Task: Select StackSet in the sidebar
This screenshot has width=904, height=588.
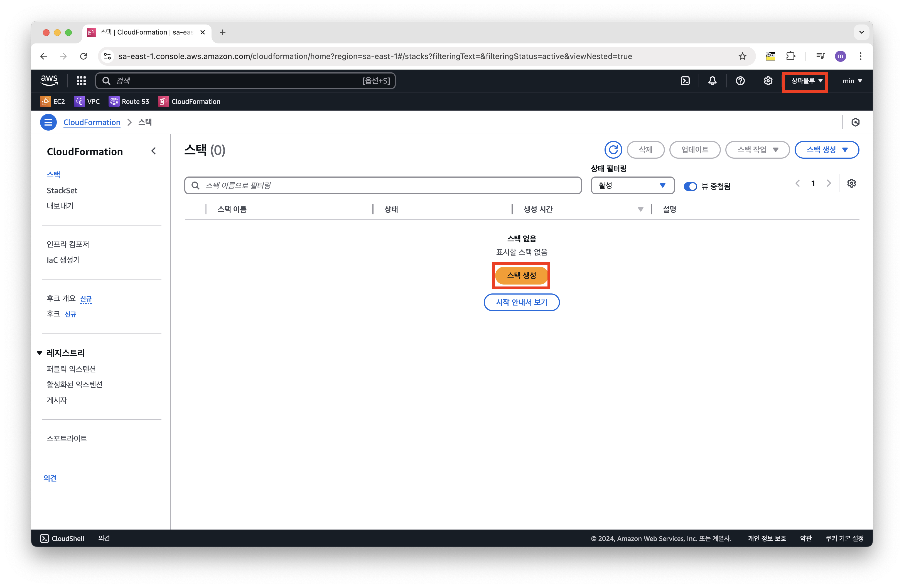Action: [62, 190]
